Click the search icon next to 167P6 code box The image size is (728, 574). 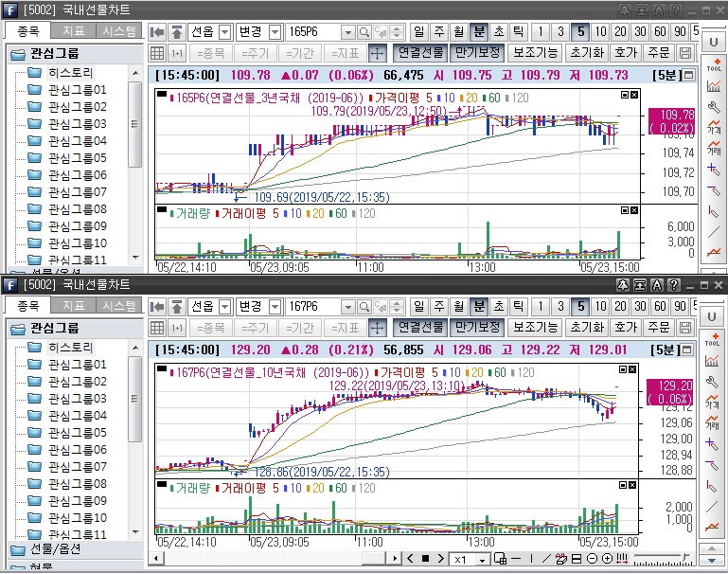364,306
